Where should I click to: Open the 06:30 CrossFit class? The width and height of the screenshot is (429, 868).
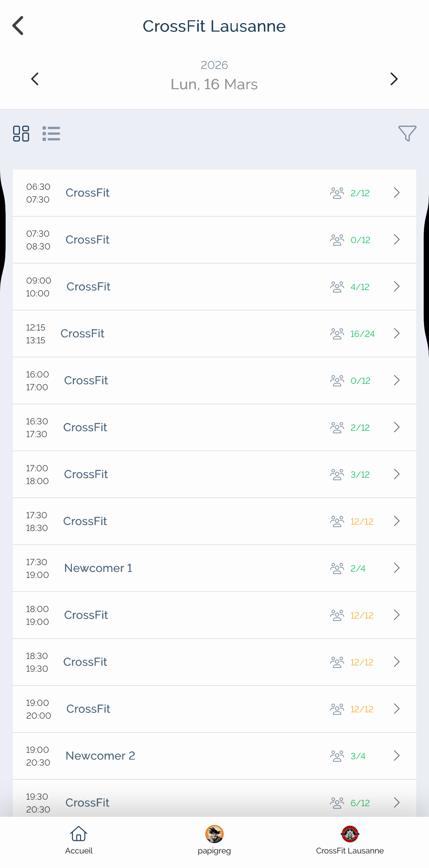click(214, 193)
